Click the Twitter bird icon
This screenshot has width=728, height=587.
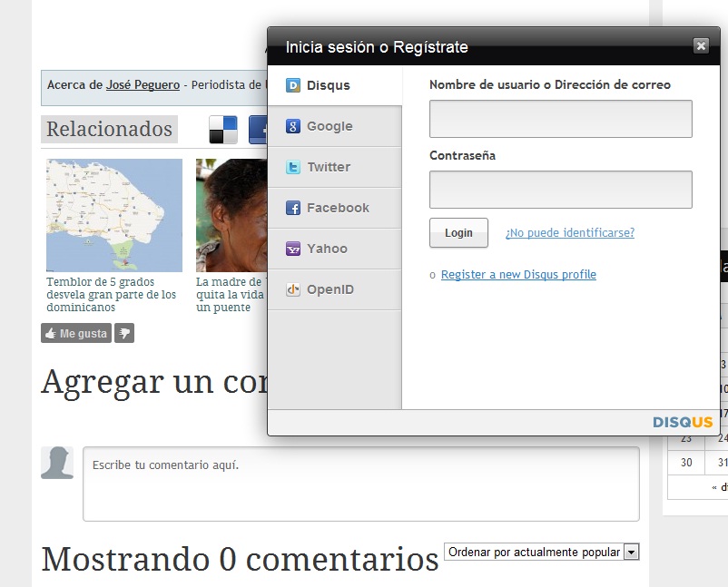click(x=293, y=168)
